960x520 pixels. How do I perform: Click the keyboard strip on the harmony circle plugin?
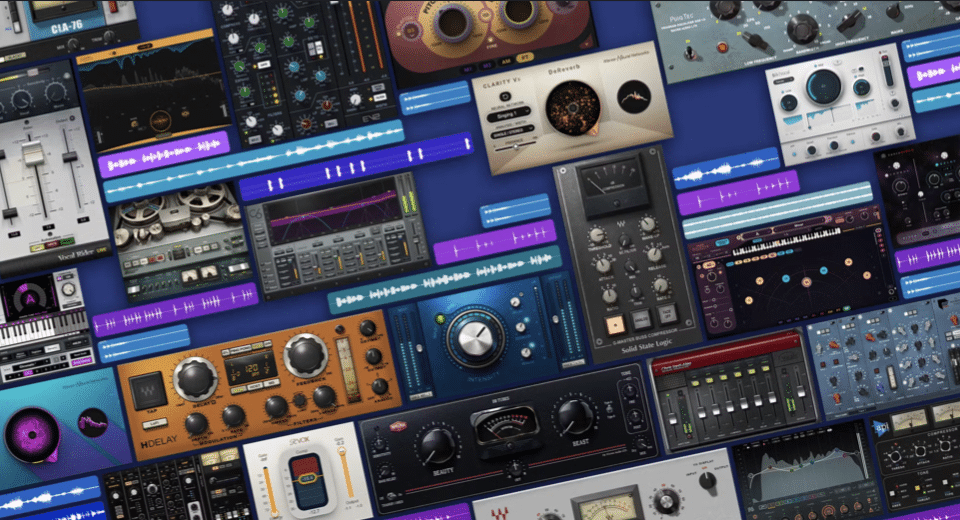click(x=787, y=242)
